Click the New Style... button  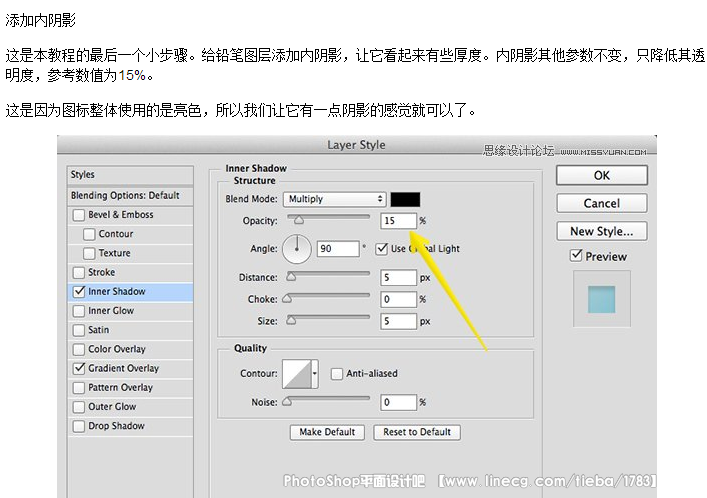(601, 231)
